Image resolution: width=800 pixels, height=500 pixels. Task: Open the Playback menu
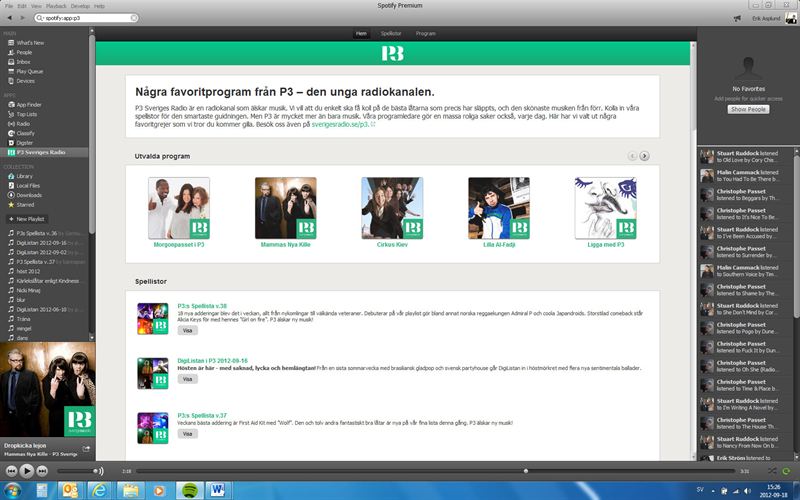click(x=57, y=6)
